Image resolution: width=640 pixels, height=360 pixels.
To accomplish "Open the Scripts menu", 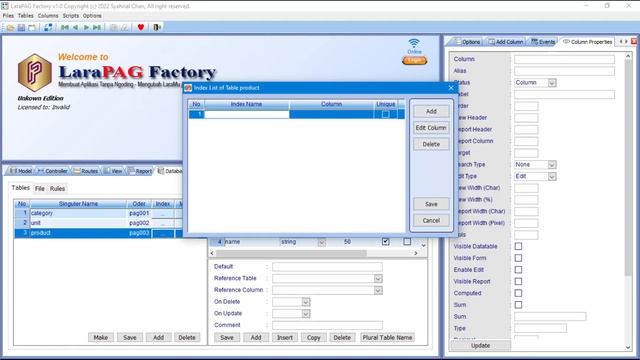I will pyautogui.click(x=71, y=16).
